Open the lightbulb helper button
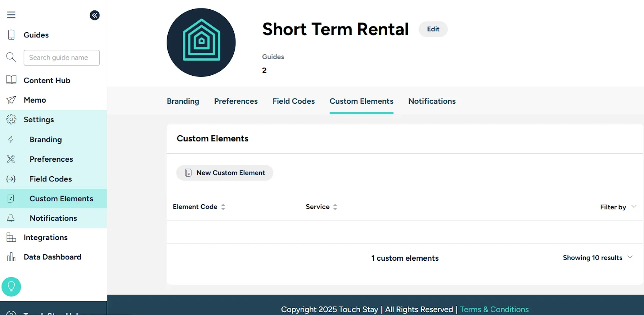644x315 pixels. [x=11, y=287]
